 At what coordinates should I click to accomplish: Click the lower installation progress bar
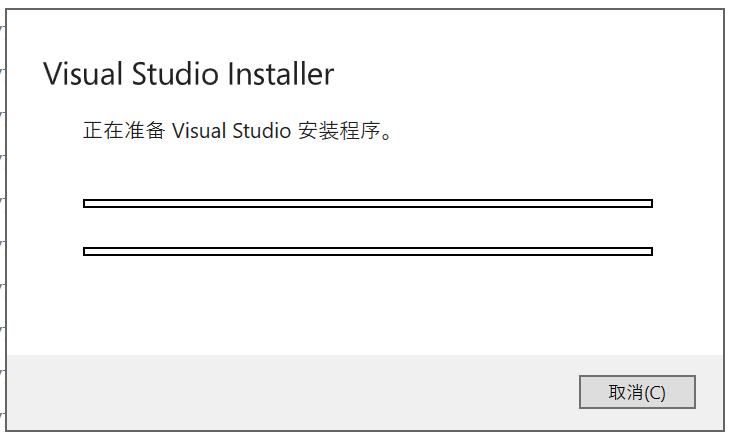coord(368,251)
